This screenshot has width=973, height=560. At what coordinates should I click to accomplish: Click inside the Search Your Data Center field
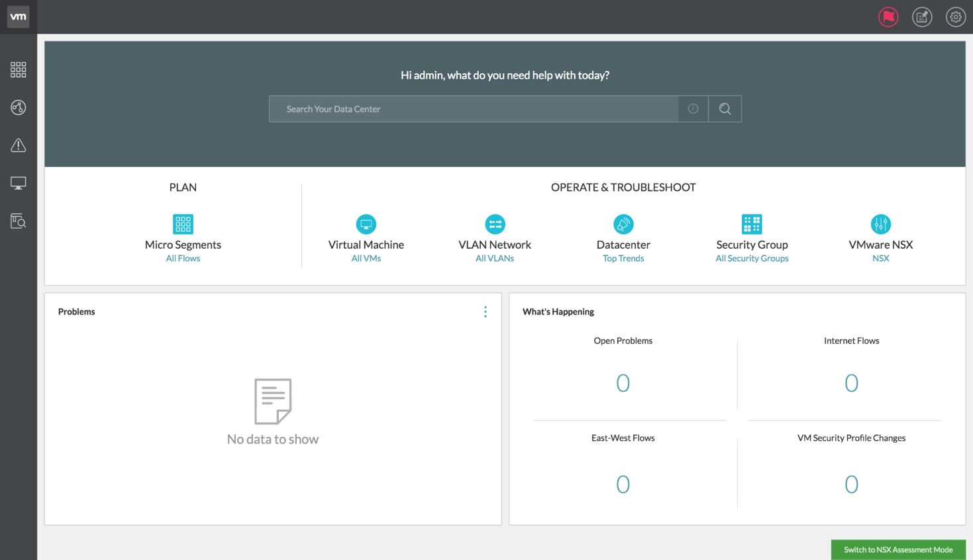point(472,109)
